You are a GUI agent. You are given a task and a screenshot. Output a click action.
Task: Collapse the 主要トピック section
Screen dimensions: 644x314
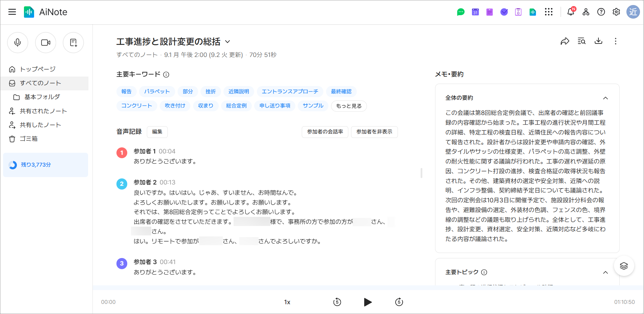pyautogui.click(x=605, y=273)
